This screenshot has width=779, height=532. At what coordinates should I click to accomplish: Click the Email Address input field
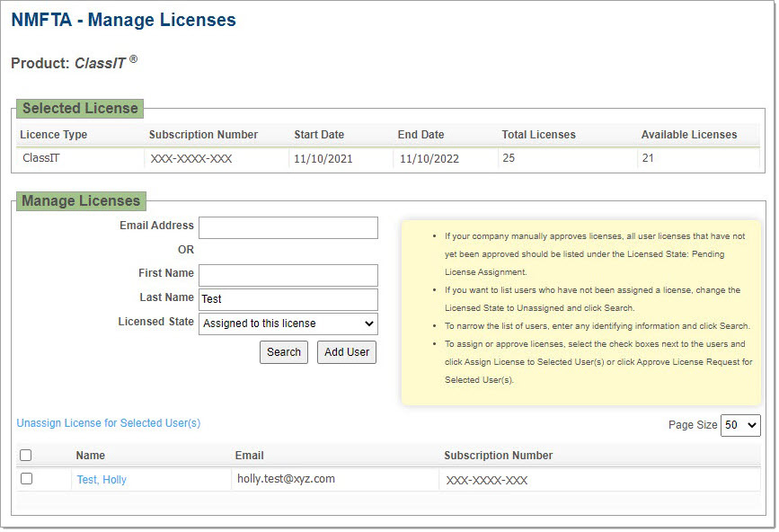(x=288, y=227)
